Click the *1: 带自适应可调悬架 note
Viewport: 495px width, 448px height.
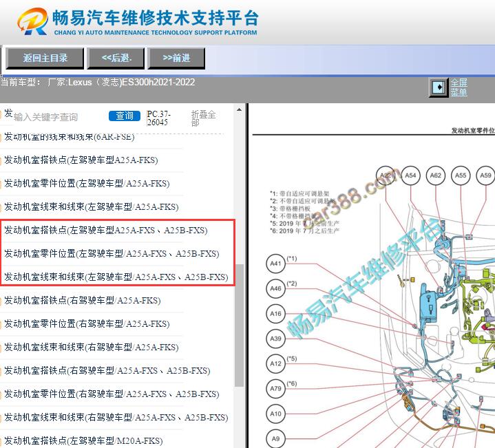299,193
